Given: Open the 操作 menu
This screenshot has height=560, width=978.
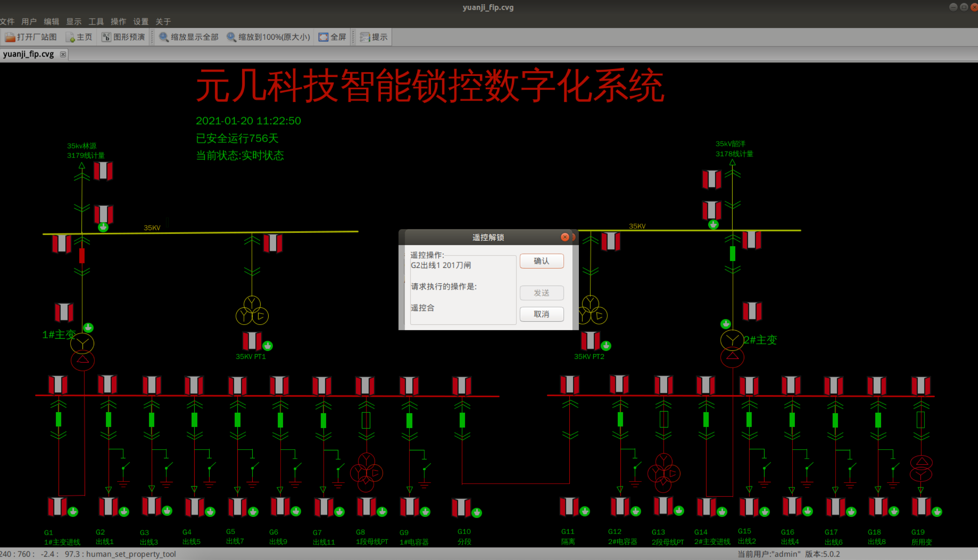Looking at the screenshot, I should point(118,21).
